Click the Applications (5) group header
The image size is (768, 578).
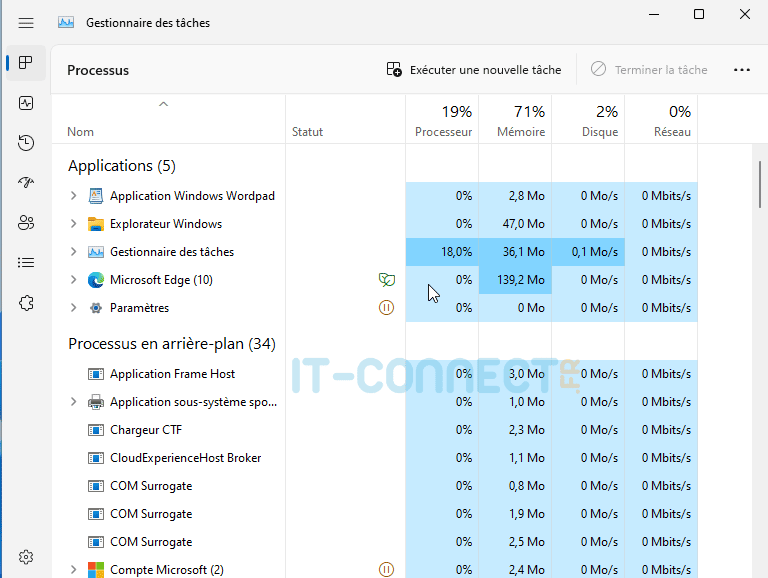coord(122,166)
